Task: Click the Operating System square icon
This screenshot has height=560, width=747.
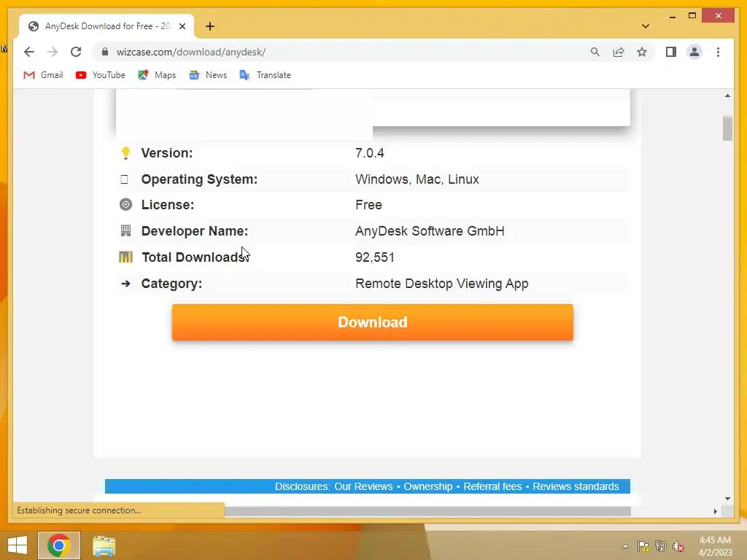Action: [124, 179]
